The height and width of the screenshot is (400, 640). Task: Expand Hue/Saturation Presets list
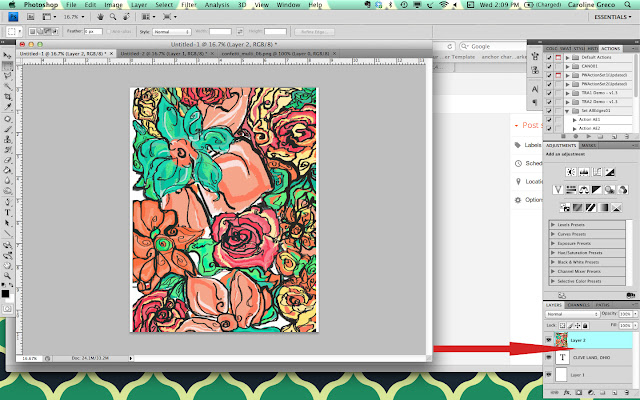553,253
